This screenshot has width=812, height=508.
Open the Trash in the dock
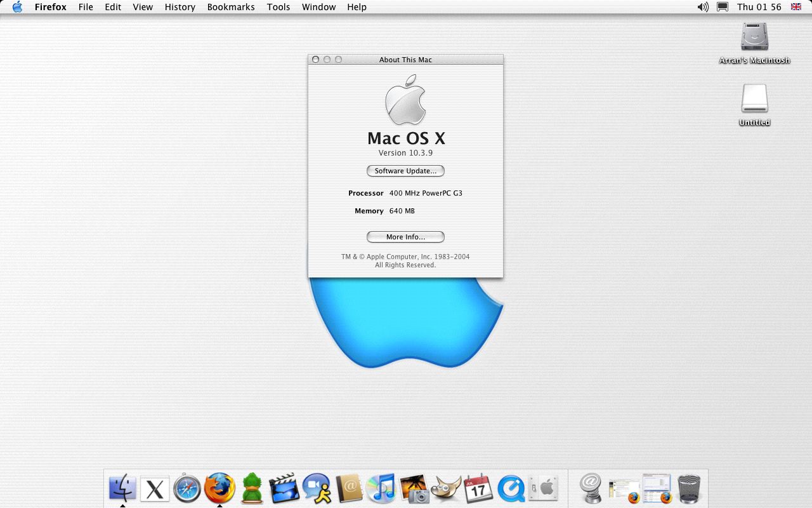pos(689,489)
